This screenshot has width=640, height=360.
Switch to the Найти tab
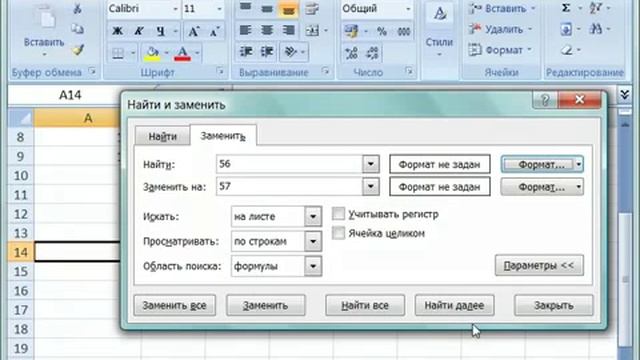[162, 136]
